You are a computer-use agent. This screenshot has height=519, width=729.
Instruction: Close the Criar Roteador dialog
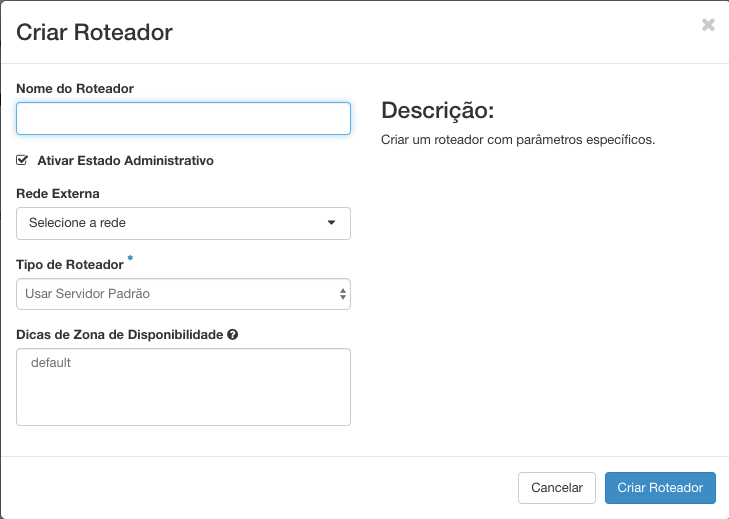pyautogui.click(x=708, y=25)
